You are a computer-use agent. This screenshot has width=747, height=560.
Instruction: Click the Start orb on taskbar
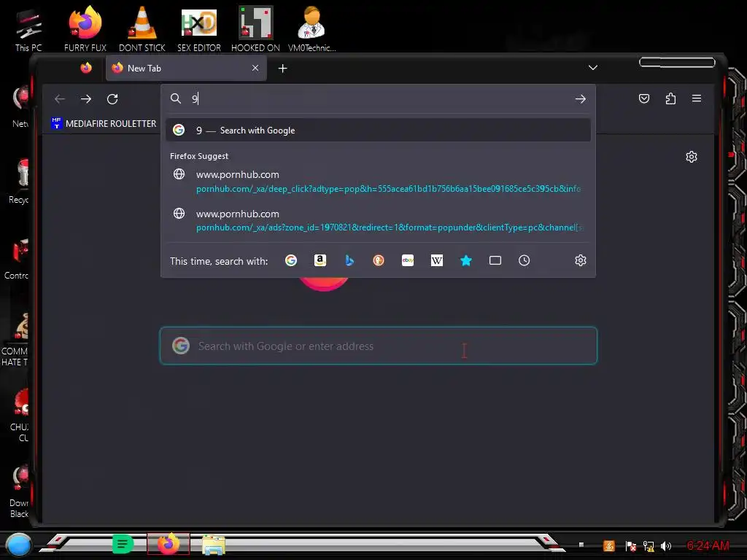[x=18, y=545]
